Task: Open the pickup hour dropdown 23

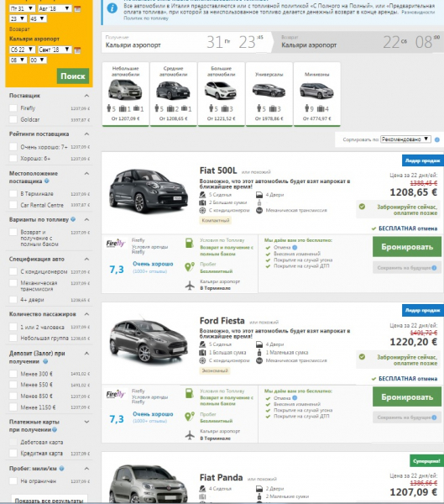Action: pos(18,18)
